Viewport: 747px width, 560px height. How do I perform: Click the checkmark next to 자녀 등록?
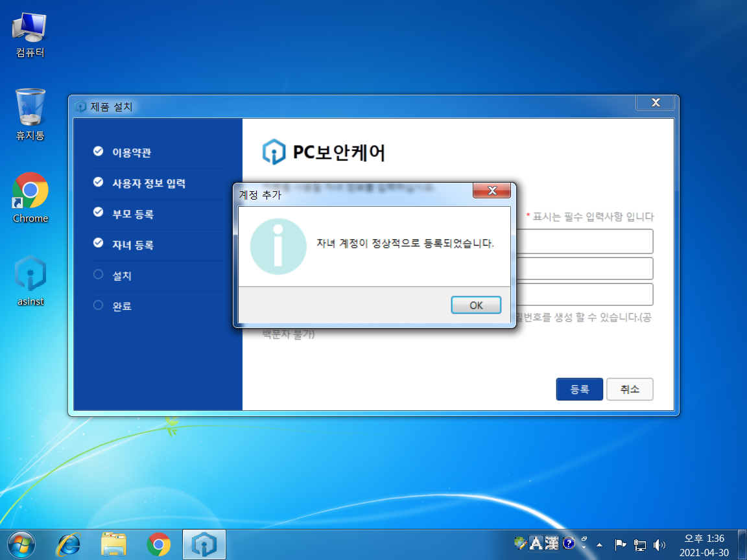coord(98,243)
